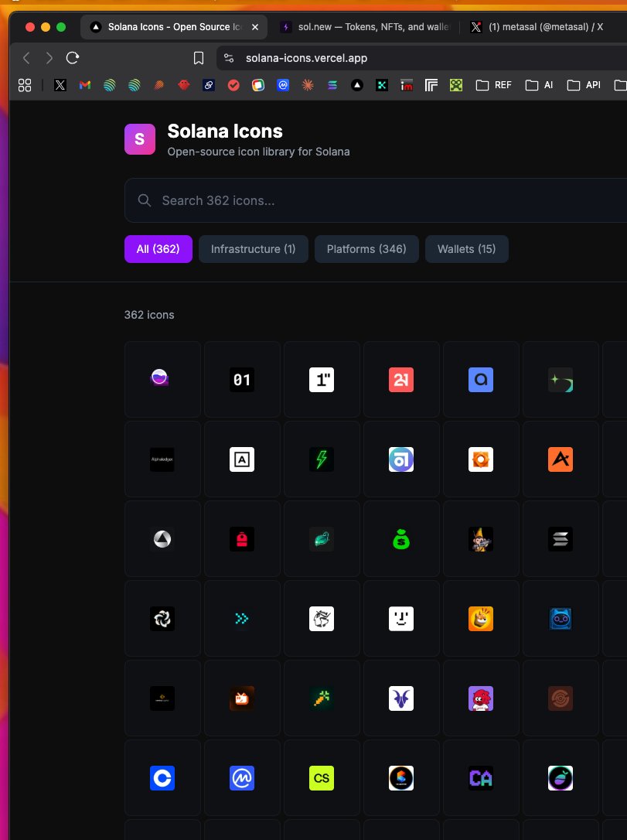Screen dimensions: 627x840
Task: Click the white boxed "A" icon tile
Action: (x=242, y=459)
